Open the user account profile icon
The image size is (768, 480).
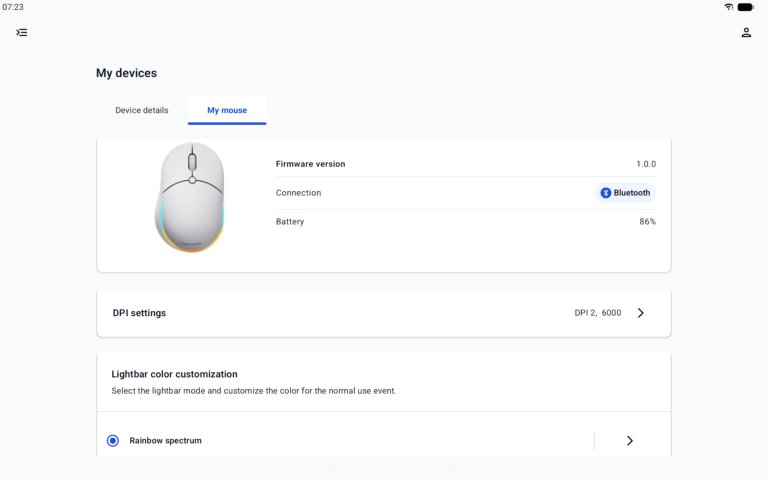[746, 33]
